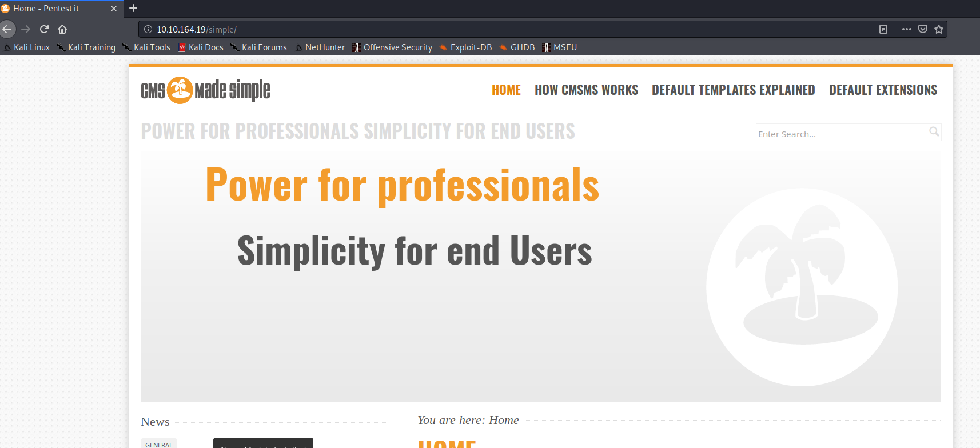Open NetHunter bookmark

pos(320,47)
